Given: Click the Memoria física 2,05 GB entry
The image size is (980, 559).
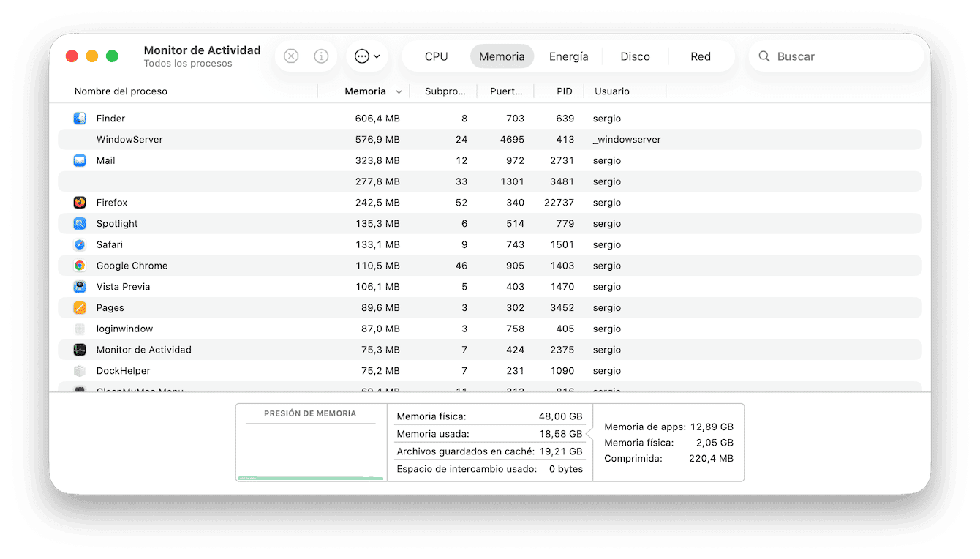Looking at the screenshot, I should click(668, 443).
